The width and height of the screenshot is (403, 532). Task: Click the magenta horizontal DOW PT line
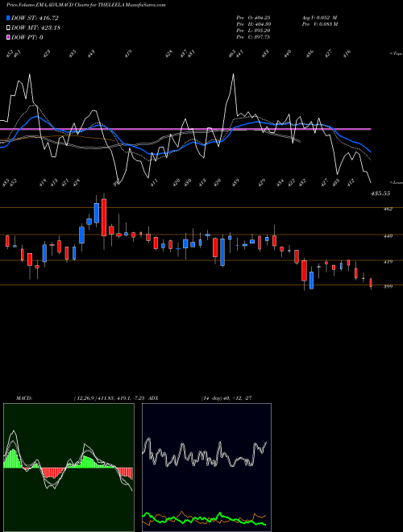pos(185,129)
